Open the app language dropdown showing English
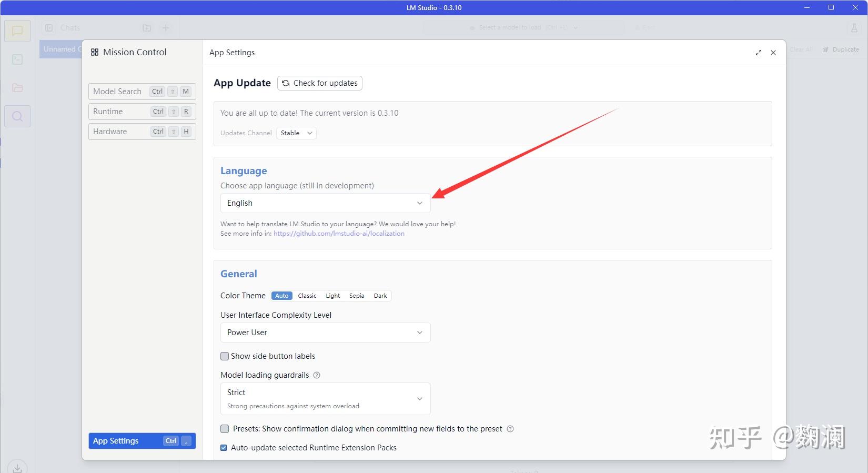 click(325, 203)
